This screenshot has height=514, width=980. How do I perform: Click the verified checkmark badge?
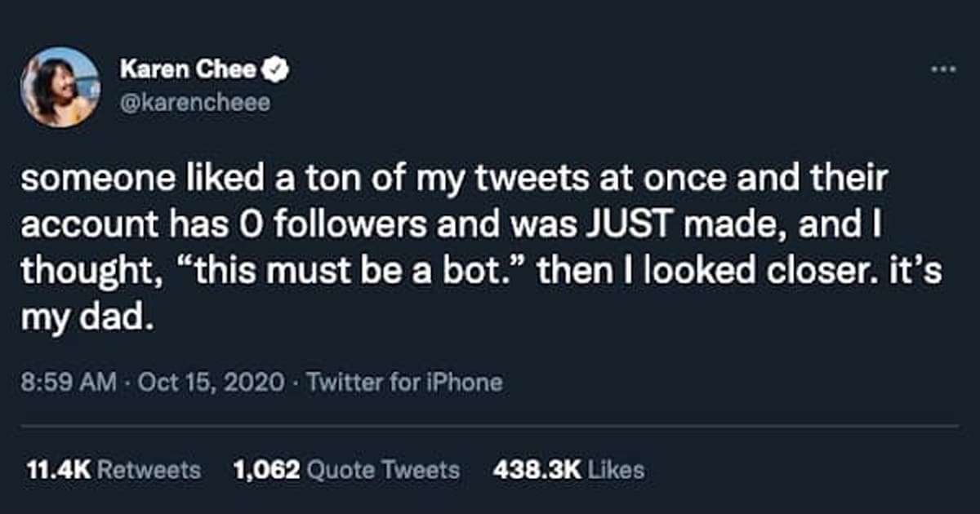point(277,71)
